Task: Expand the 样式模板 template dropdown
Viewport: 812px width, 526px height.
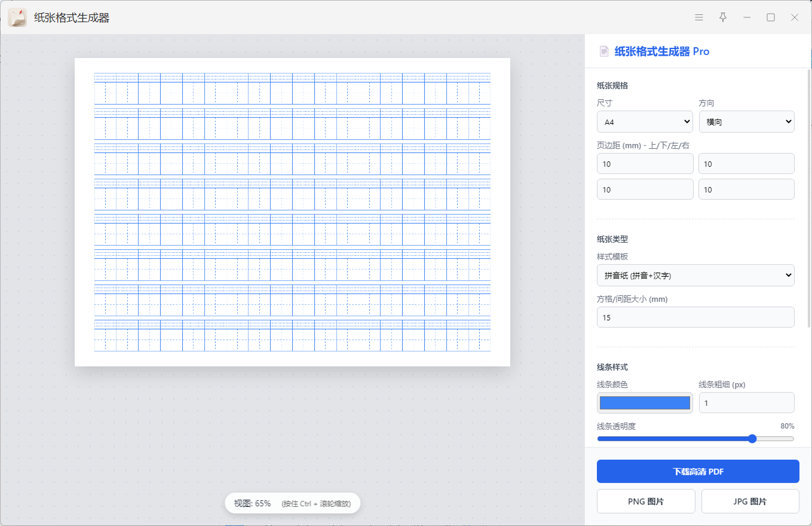Action: click(x=695, y=276)
